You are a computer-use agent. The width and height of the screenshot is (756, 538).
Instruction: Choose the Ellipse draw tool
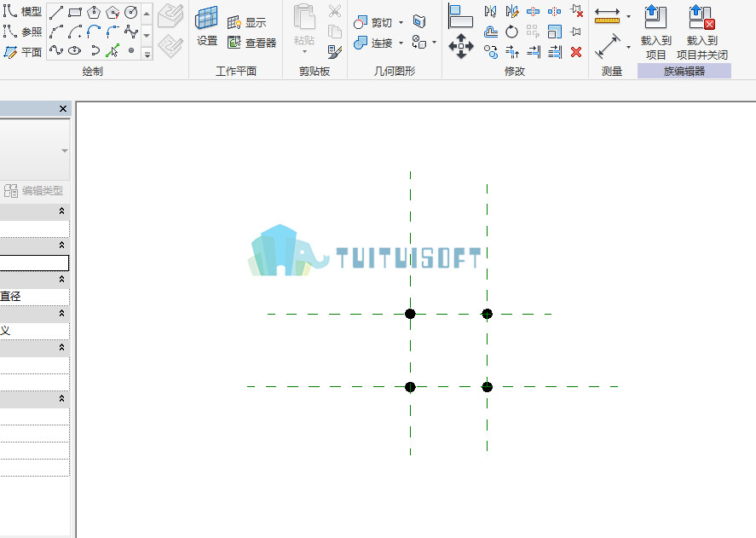click(75, 50)
